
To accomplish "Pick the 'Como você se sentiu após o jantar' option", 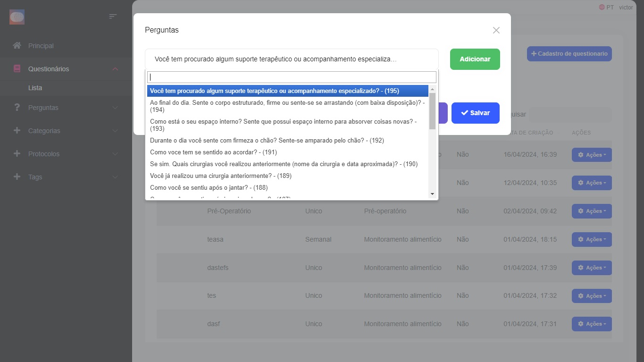I will click(x=209, y=188).
